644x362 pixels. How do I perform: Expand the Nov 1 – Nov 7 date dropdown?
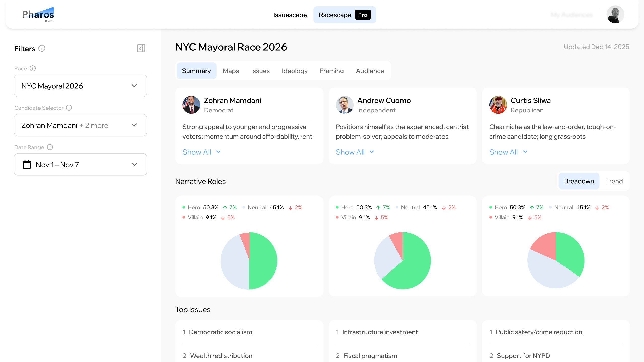(80, 165)
